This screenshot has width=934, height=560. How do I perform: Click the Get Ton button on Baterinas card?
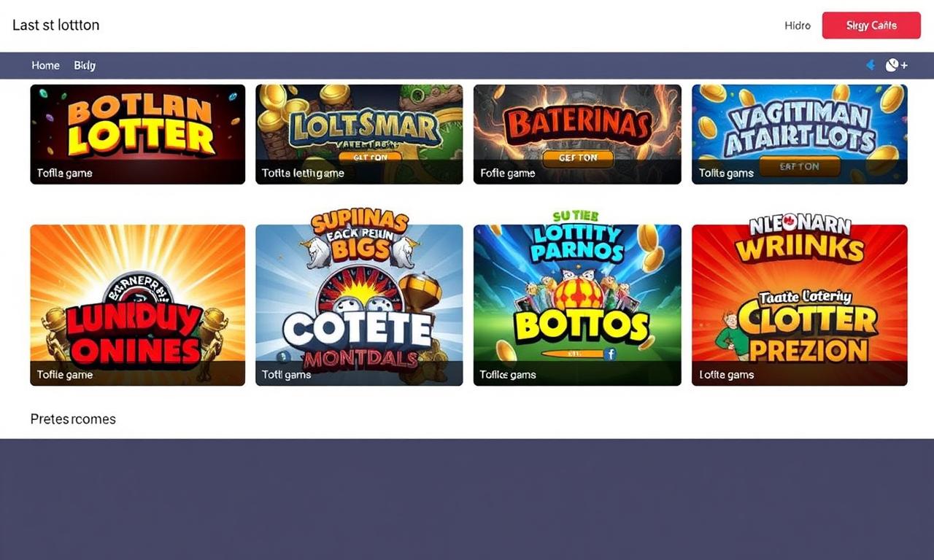tap(577, 157)
